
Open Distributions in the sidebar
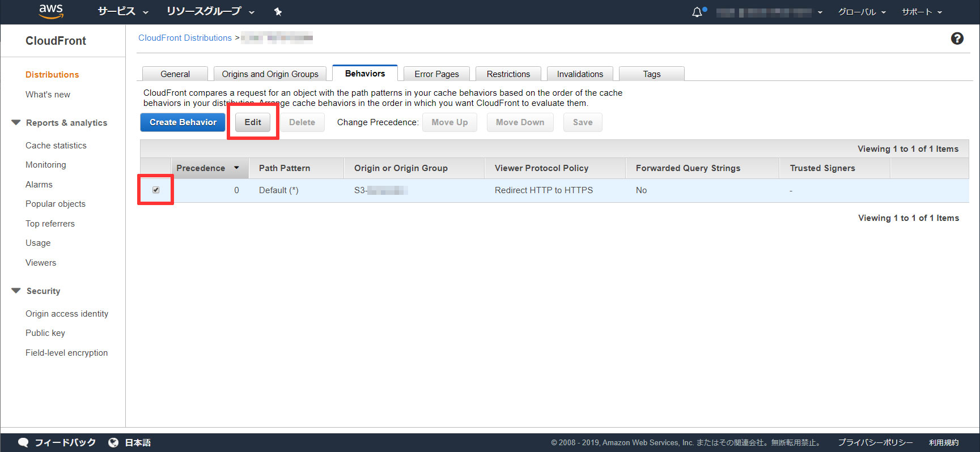tap(52, 74)
